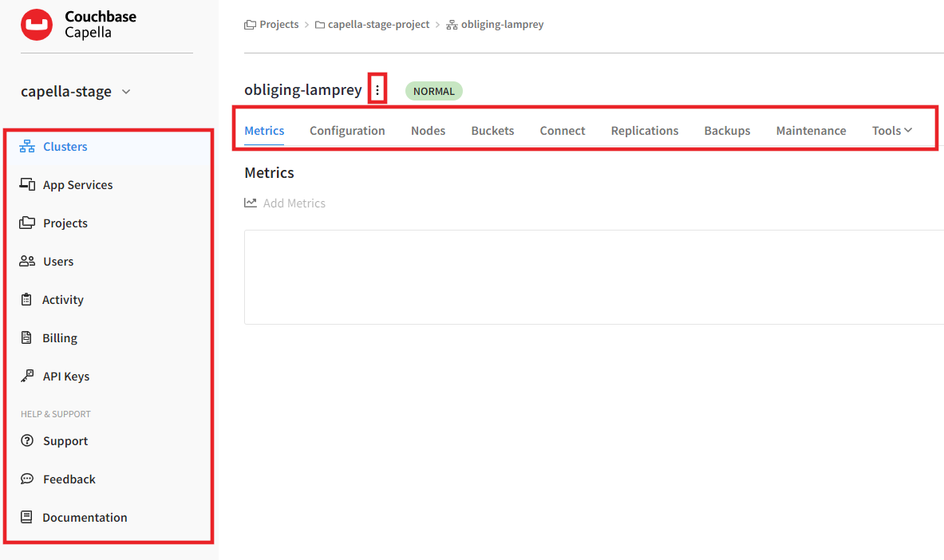Click the Feedback speech bubble icon

27,479
